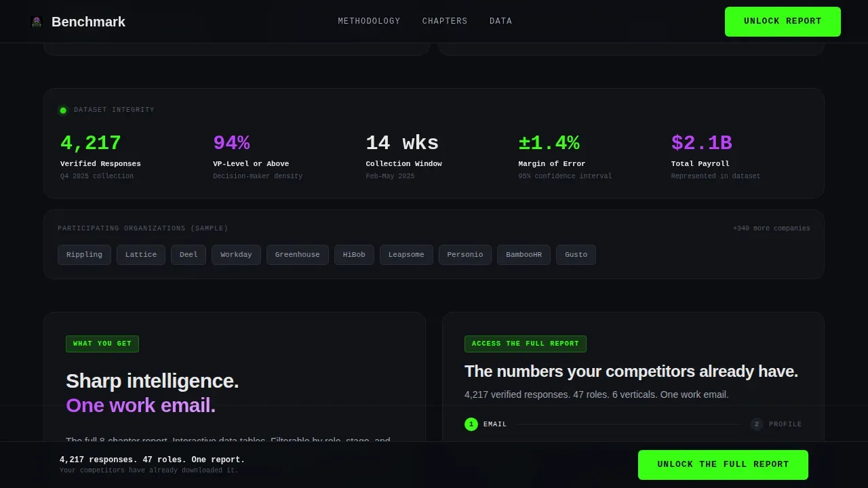The height and width of the screenshot is (488, 868).
Task: Click the green Dataset Integrity status dot
Action: [x=63, y=110]
